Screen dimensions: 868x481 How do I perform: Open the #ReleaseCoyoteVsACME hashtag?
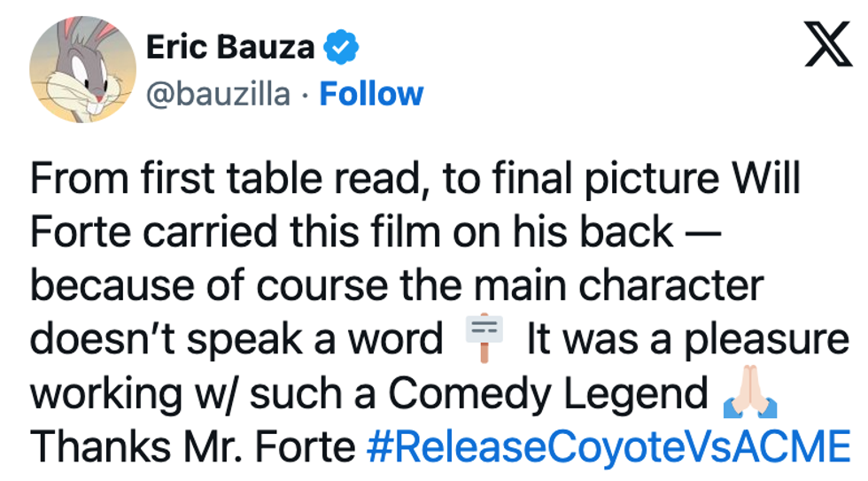[608, 447]
